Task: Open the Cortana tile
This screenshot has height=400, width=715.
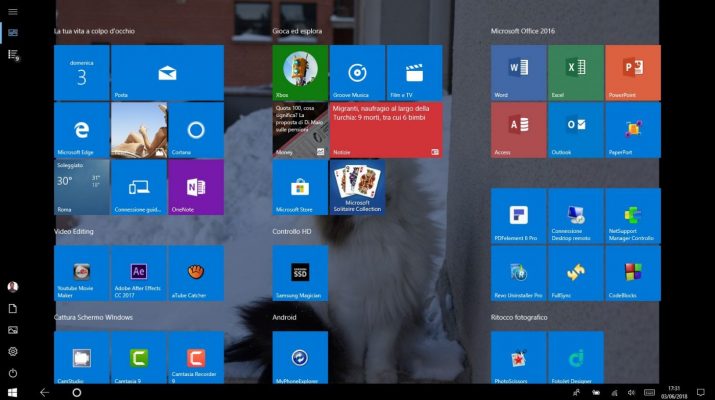Action: 196,130
